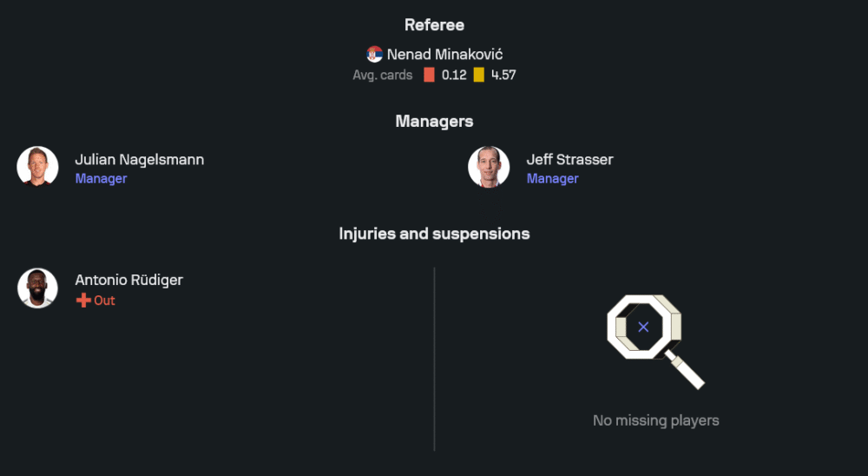Screen dimensions: 868x476
Task: Open Jeff Strasser's profile photo
Action: 489,167
